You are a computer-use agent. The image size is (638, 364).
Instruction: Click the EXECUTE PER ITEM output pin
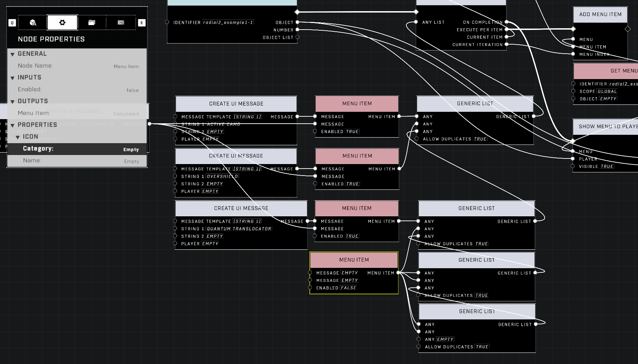506,30
